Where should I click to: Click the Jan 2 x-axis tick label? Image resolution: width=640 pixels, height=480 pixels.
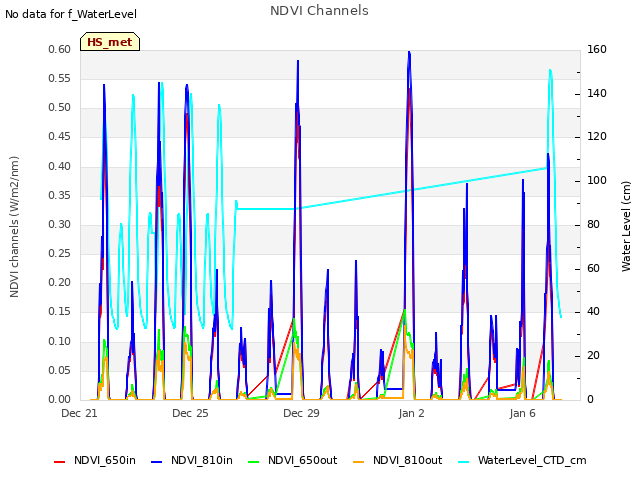(411, 413)
